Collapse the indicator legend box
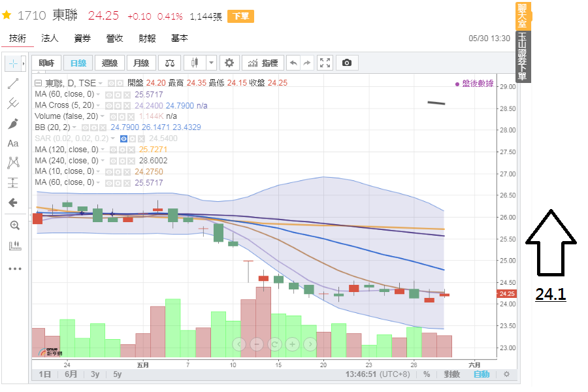 (38, 83)
